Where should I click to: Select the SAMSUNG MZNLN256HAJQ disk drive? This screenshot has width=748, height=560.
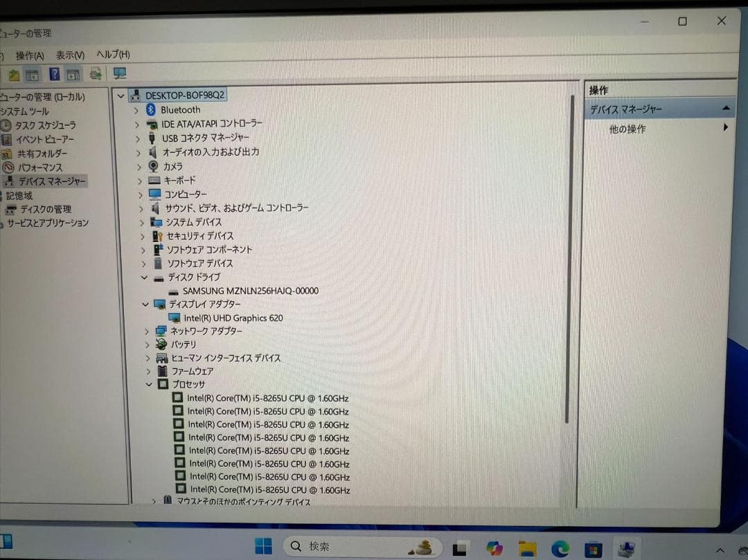[x=249, y=291]
